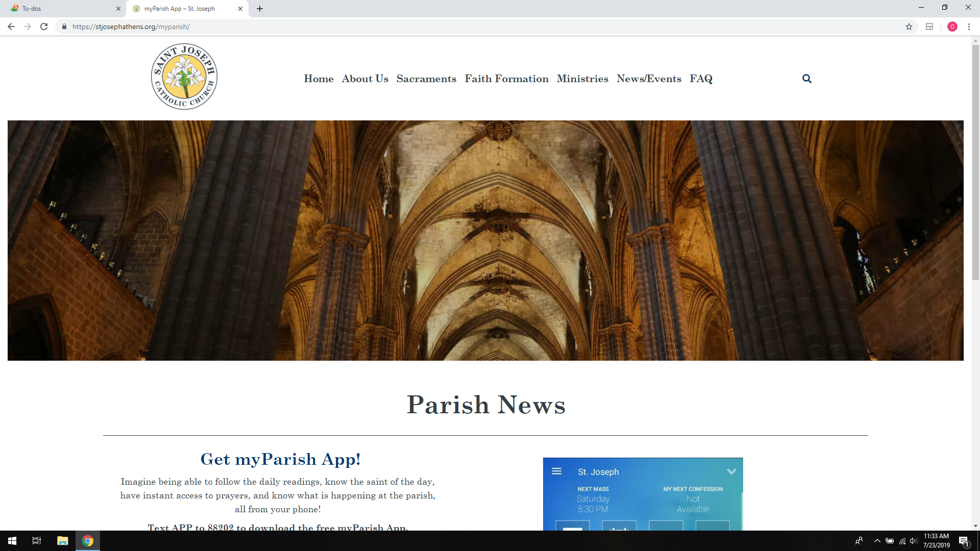The height and width of the screenshot is (551, 980).
Task: Navigate to Faith Formation
Action: click(x=506, y=79)
